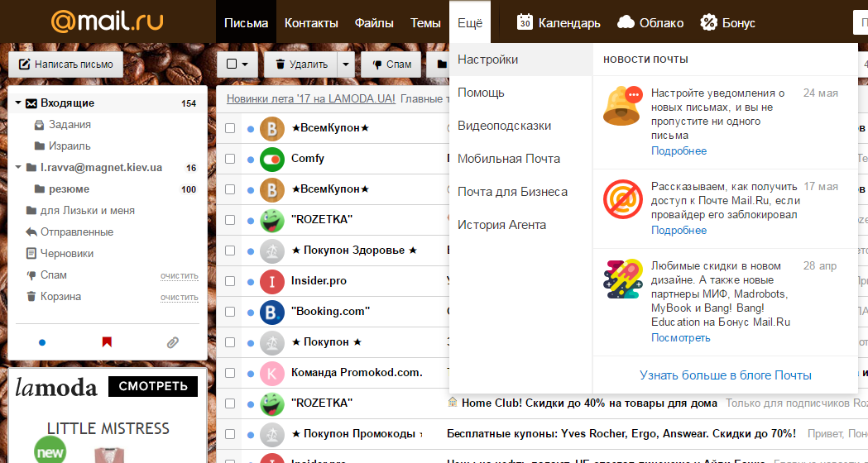Click the Comfy sender avatar
868x463 pixels.
pyautogui.click(x=271, y=159)
